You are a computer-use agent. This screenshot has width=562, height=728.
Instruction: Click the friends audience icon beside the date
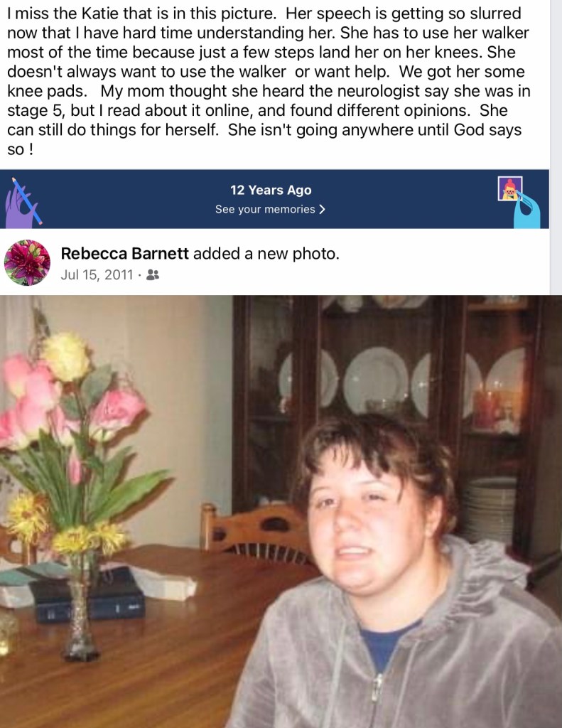153,275
